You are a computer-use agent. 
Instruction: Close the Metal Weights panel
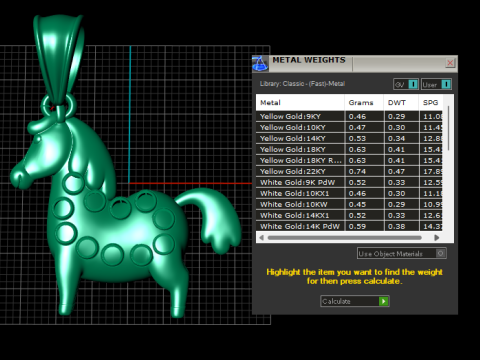coord(450,63)
